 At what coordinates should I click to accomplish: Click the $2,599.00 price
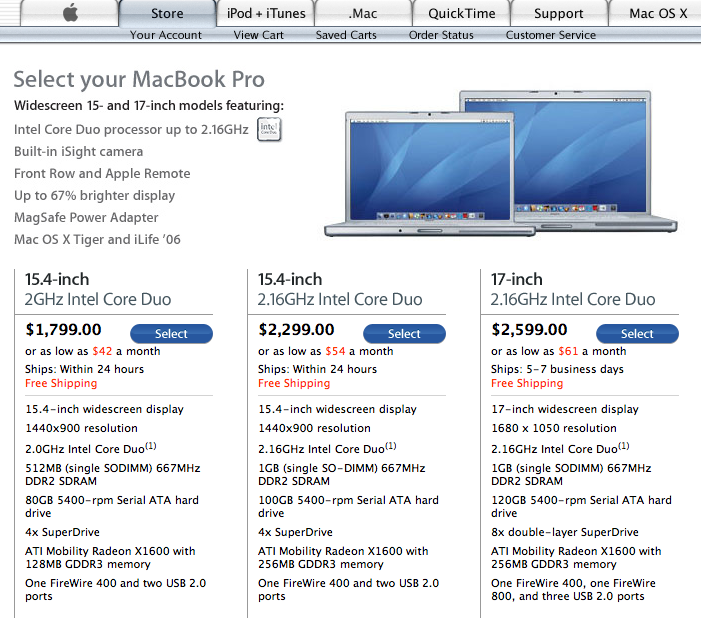(x=529, y=330)
